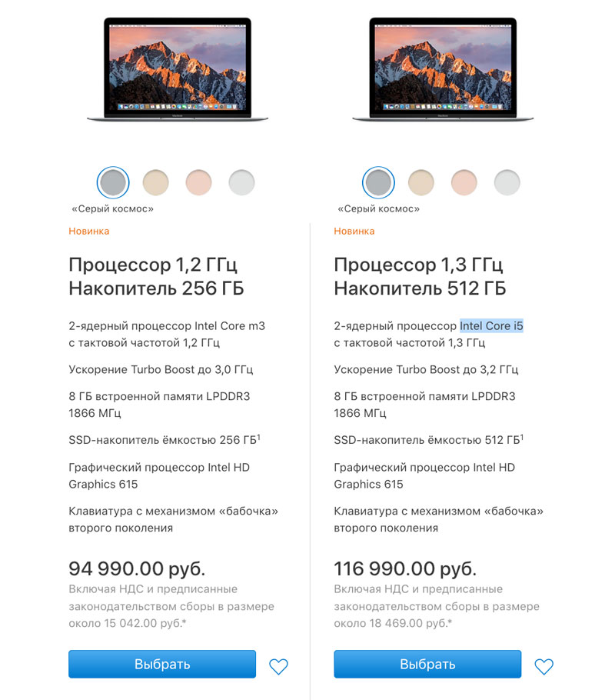Open footnote 1 after «ёмкостью 256 ГБ»

click(258, 436)
